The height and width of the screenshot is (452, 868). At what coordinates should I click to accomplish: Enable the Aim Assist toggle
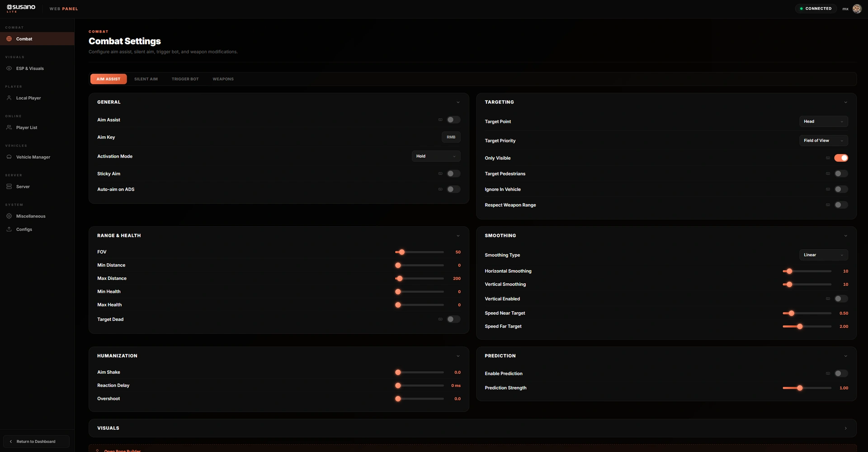[x=453, y=120]
